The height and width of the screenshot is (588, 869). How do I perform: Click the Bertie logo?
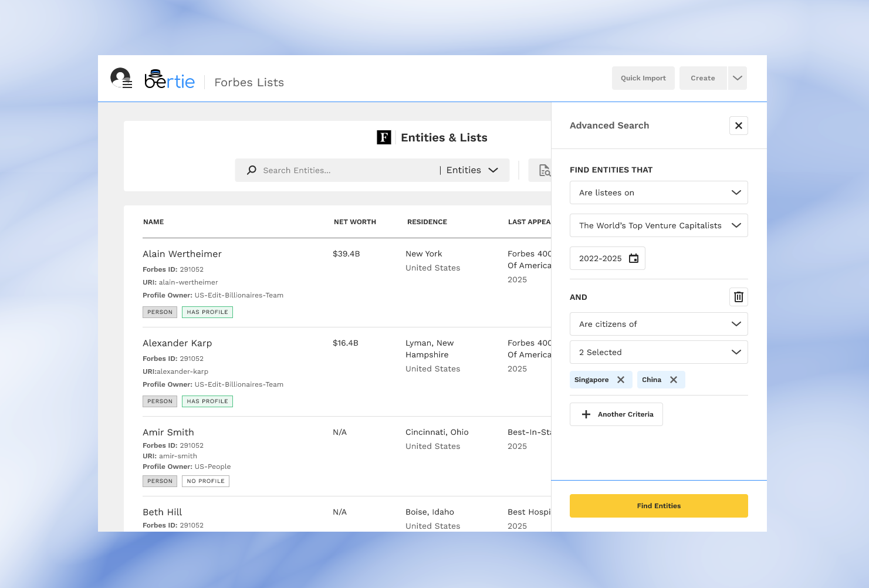click(x=170, y=79)
